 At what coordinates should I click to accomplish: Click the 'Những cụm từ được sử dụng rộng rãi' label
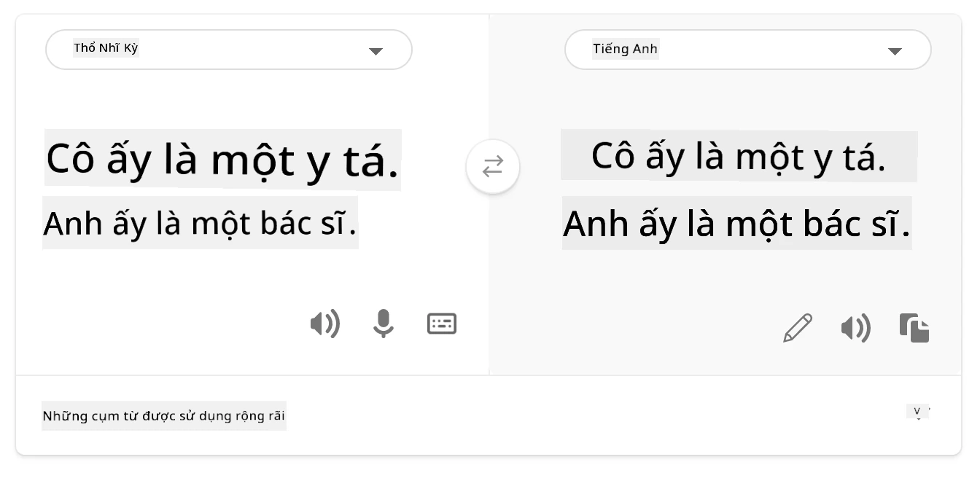(164, 416)
